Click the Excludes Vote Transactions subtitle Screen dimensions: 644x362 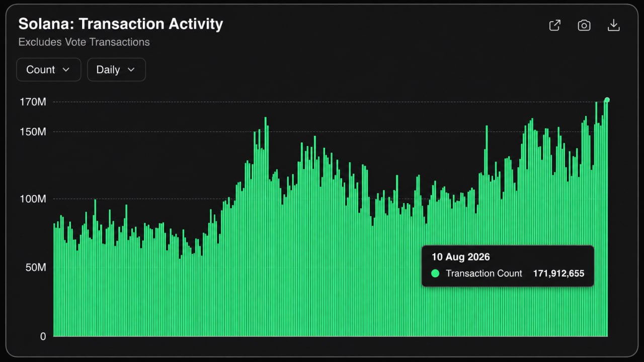[x=84, y=42]
